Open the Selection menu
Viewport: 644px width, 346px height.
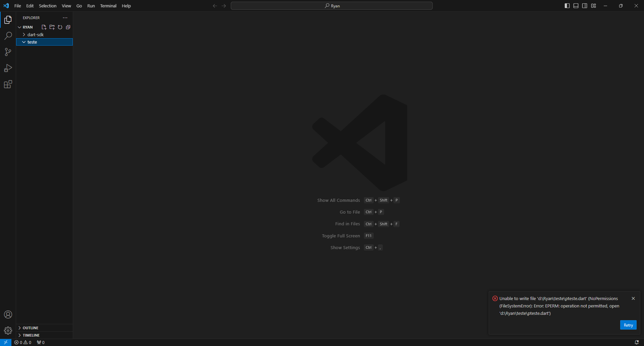48,6
